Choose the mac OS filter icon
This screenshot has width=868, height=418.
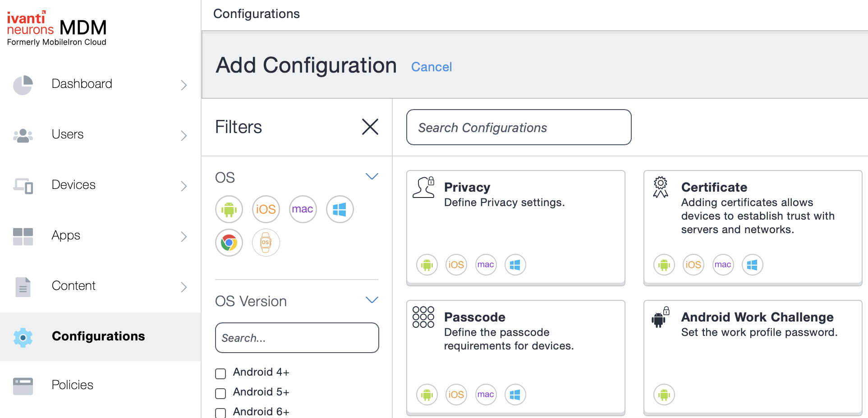pos(303,209)
